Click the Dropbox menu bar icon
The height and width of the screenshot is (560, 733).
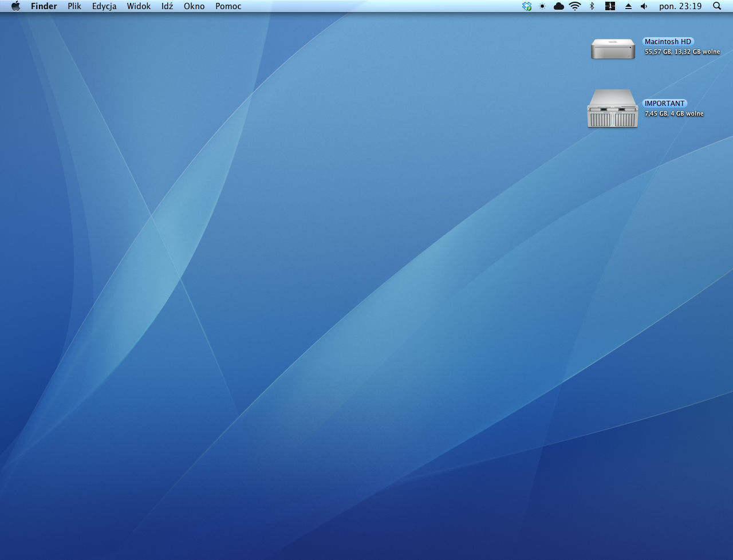(x=527, y=6)
